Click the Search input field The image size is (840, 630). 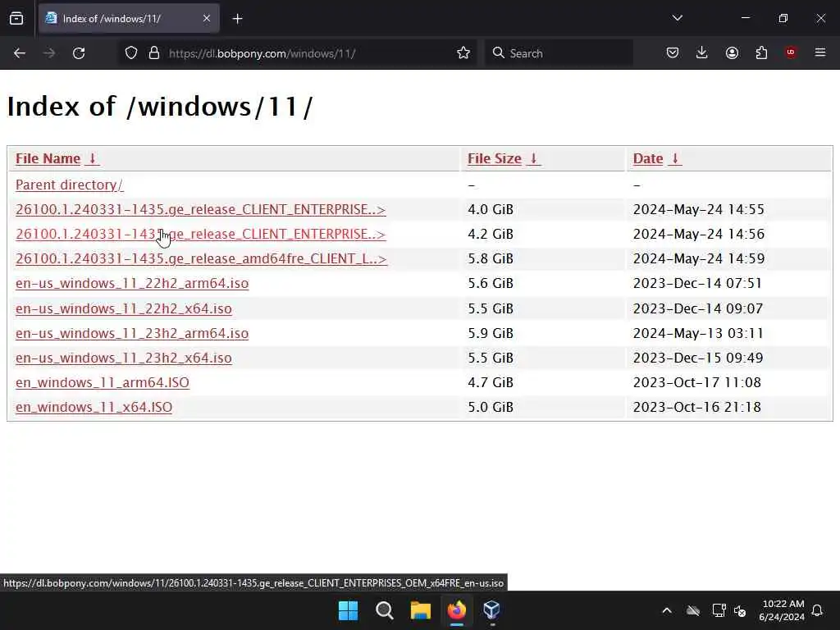coord(558,53)
